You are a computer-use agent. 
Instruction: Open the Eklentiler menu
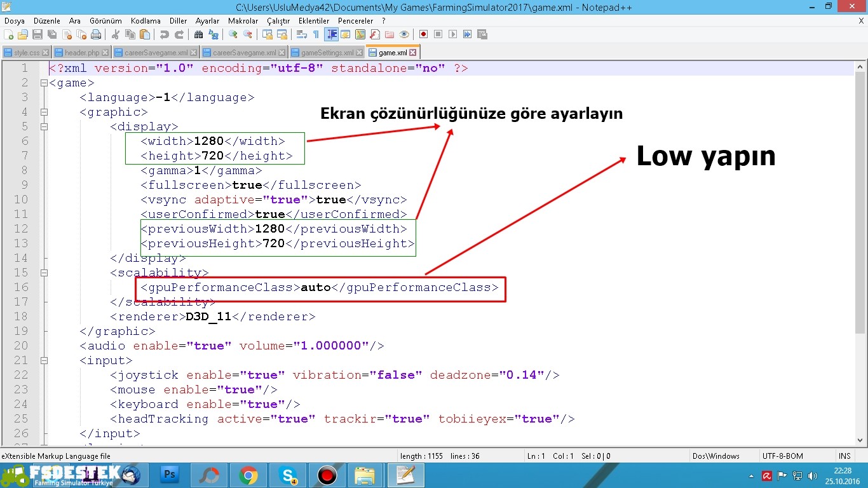pyautogui.click(x=314, y=21)
